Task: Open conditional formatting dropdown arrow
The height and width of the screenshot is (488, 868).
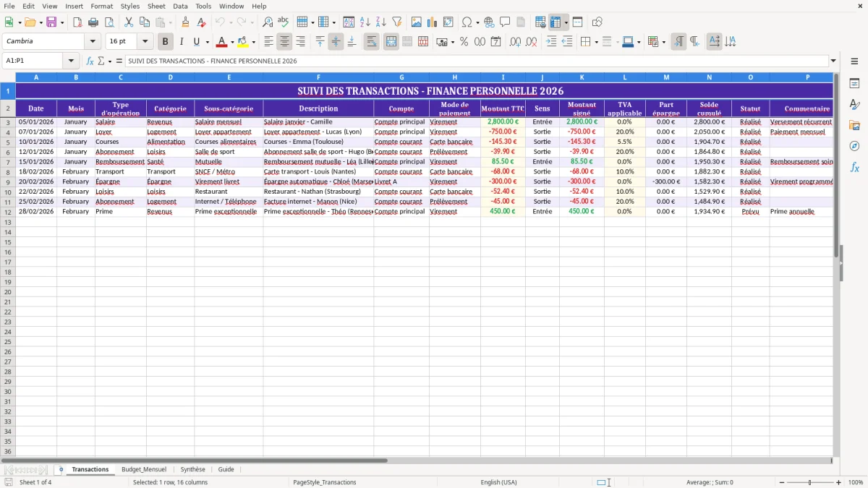Action: pyautogui.click(x=663, y=42)
